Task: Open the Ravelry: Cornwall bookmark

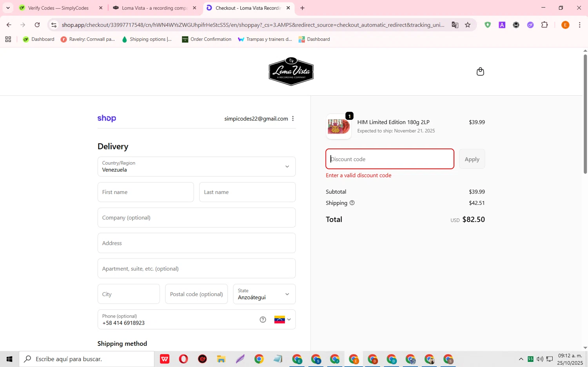Action: tap(88, 39)
